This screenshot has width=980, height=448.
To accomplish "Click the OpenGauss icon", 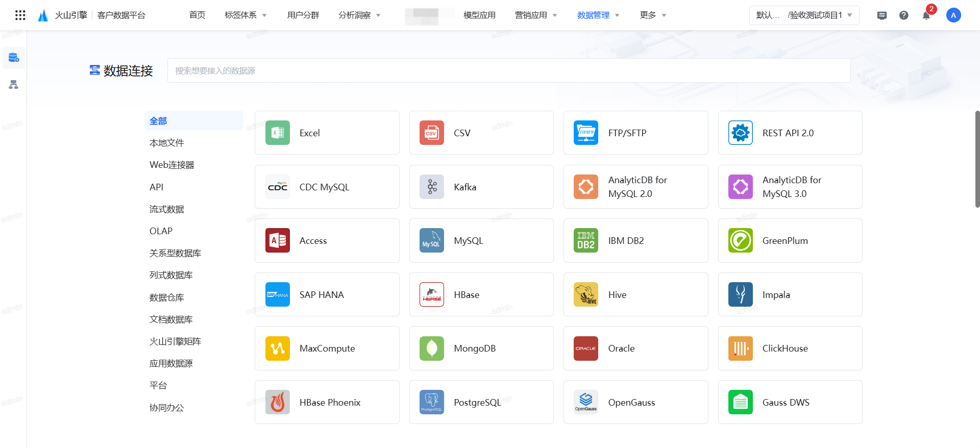I will pyautogui.click(x=586, y=402).
